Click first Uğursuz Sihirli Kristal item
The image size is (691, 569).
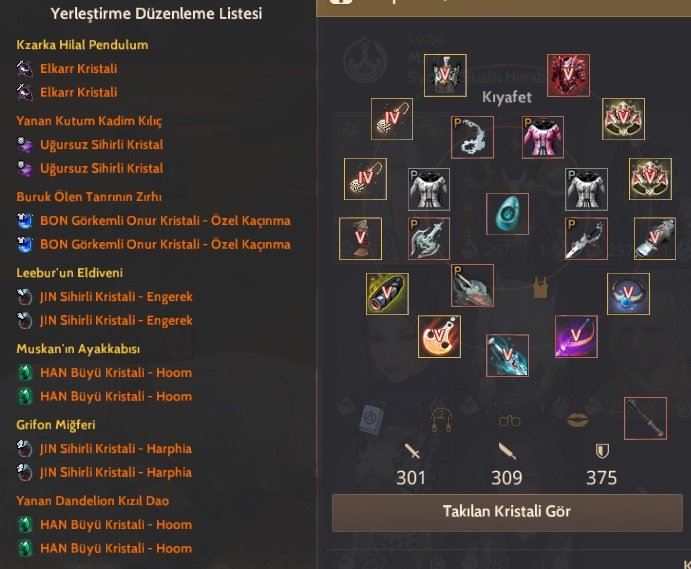101,145
